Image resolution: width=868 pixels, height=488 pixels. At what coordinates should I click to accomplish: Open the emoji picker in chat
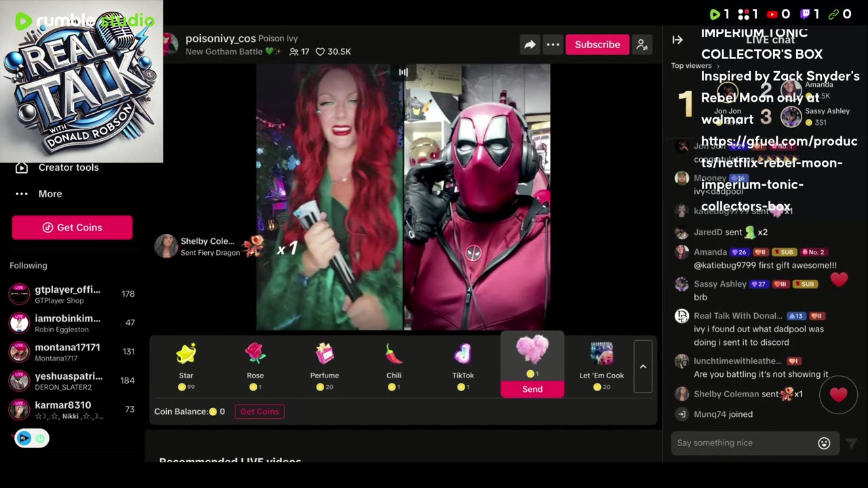(824, 443)
